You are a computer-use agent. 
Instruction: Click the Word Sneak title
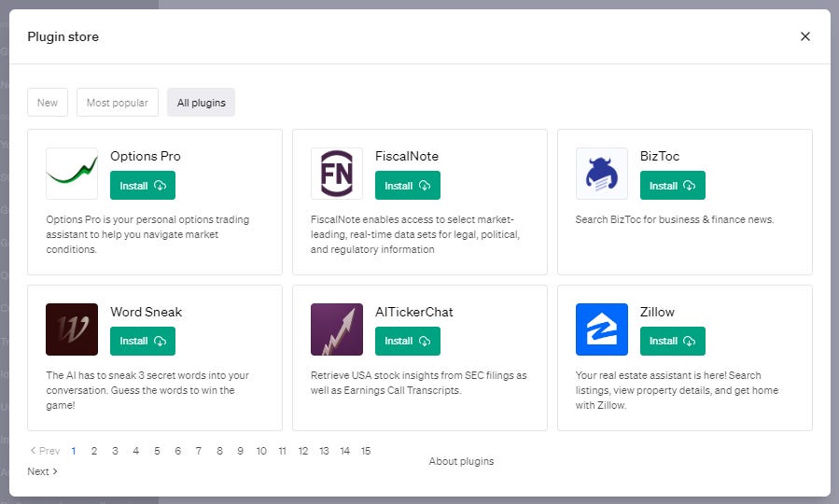(x=147, y=312)
